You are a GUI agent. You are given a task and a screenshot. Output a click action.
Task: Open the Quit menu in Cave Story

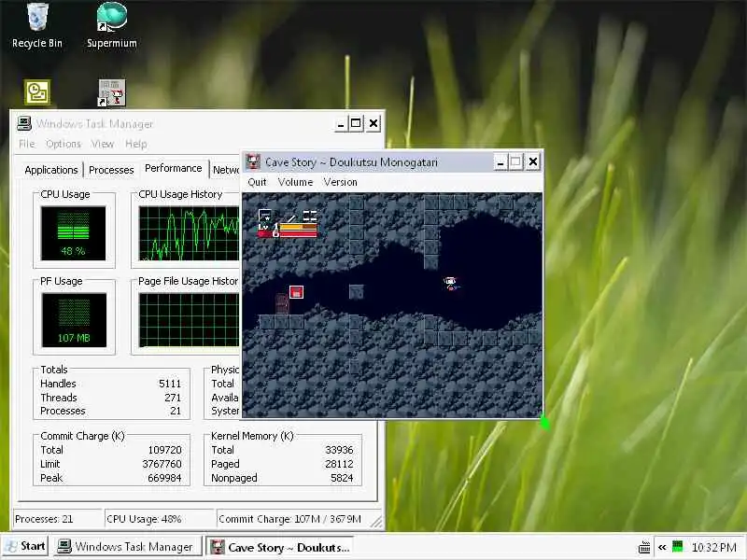[x=258, y=182]
